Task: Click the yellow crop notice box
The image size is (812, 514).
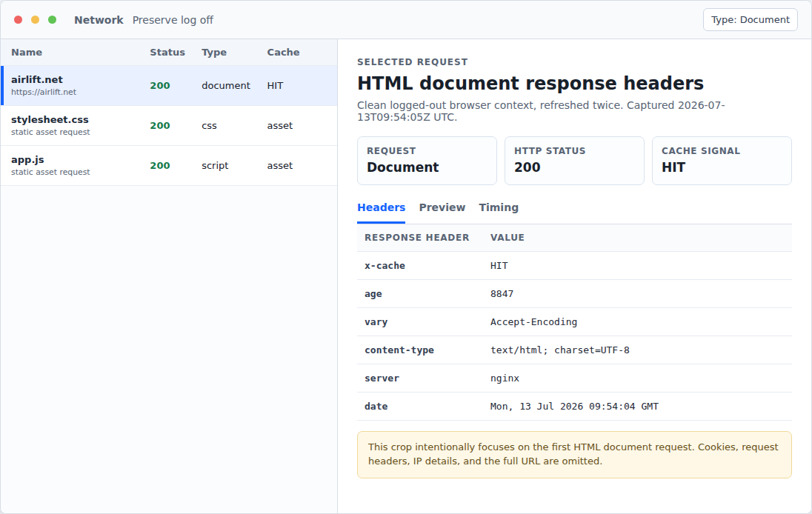Action: tap(574, 455)
